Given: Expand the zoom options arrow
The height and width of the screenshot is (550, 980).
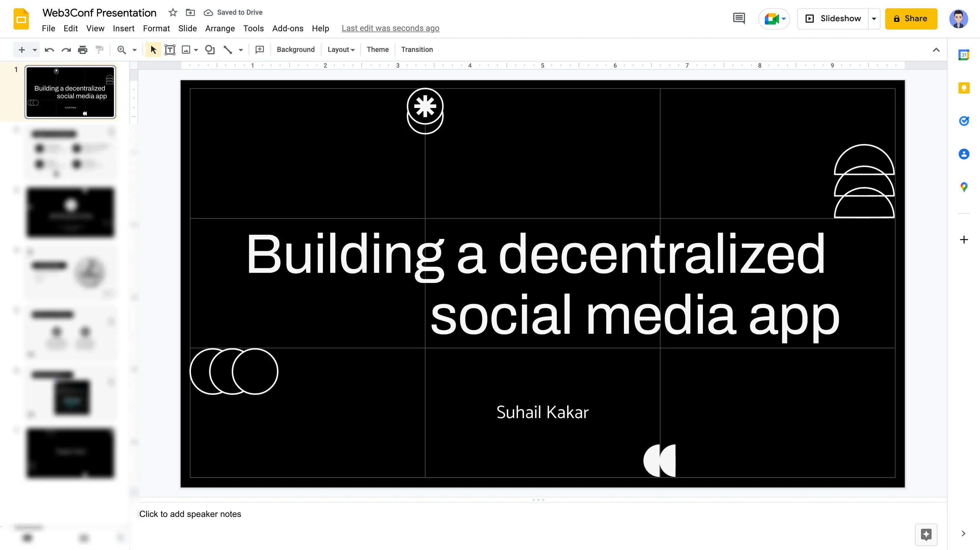Looking at the screenshot, I should click(x=134, y=50).
